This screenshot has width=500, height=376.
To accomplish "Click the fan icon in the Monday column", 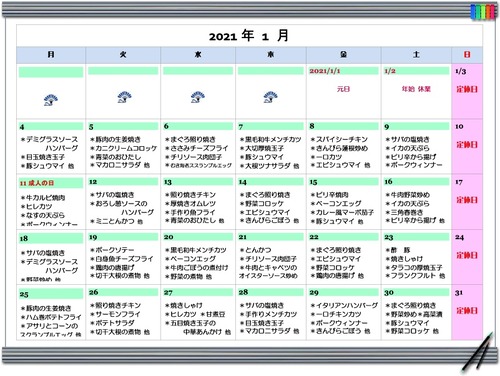I will [51, 100].
